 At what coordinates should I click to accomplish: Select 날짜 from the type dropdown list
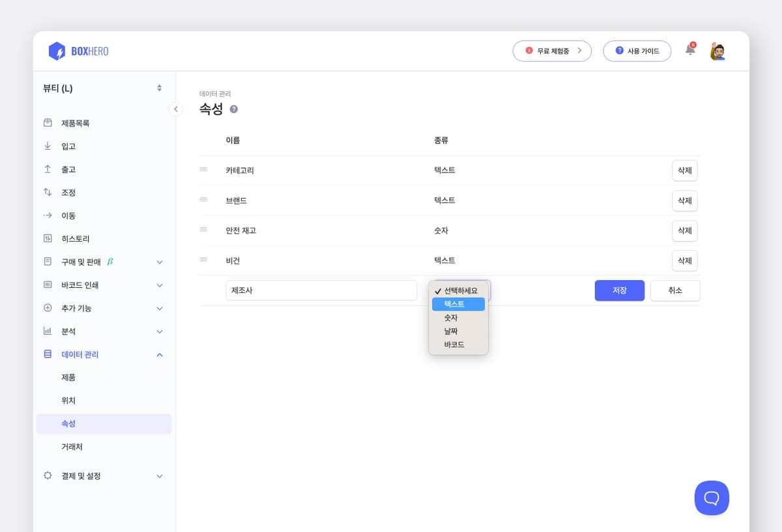(x=450, y=331)
